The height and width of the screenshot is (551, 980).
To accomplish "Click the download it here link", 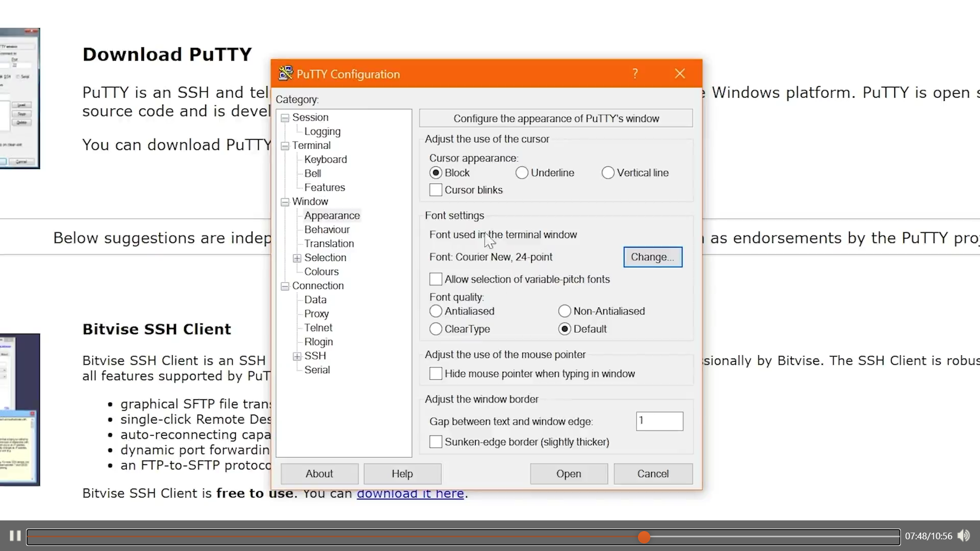I will click(x=410, y=494).
